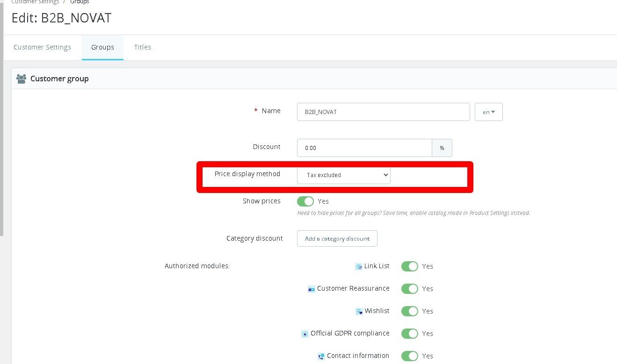Click the Customer Reassurance module icon

(x=312, y=289)
